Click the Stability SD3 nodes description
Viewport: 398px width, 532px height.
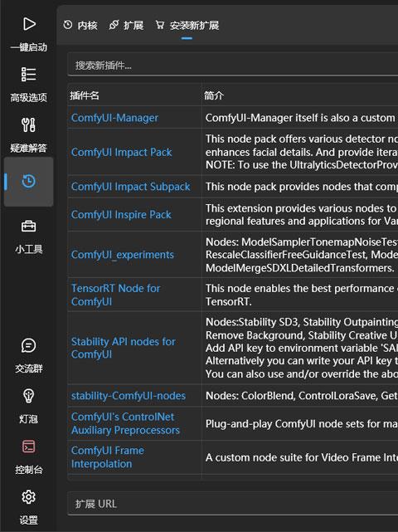point(302,348)
